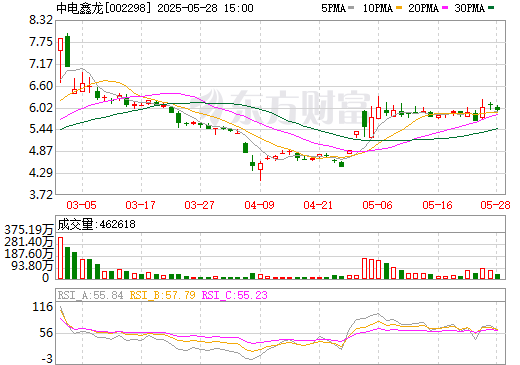
Task: Click the 5.44 price axis label
Action: pos(41,129)
